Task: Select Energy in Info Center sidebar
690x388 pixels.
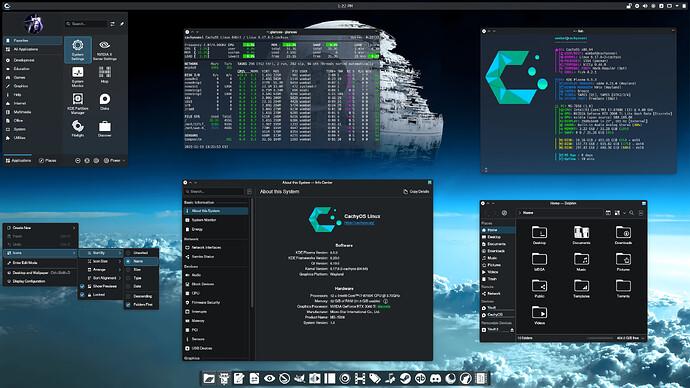Action: click(x=216, y=229)
